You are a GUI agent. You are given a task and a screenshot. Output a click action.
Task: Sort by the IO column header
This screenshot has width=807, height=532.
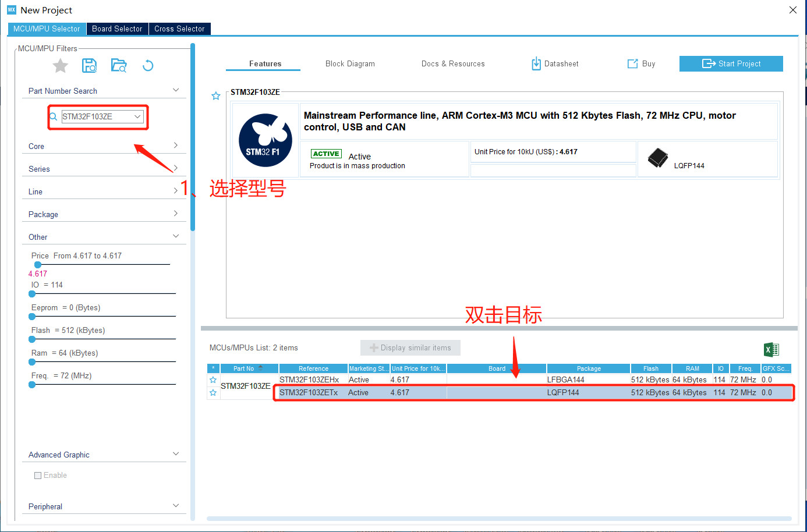click(721, 368)
